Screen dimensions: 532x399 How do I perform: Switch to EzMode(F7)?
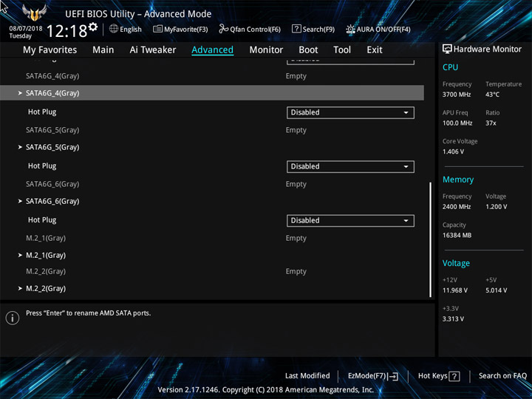373,376
